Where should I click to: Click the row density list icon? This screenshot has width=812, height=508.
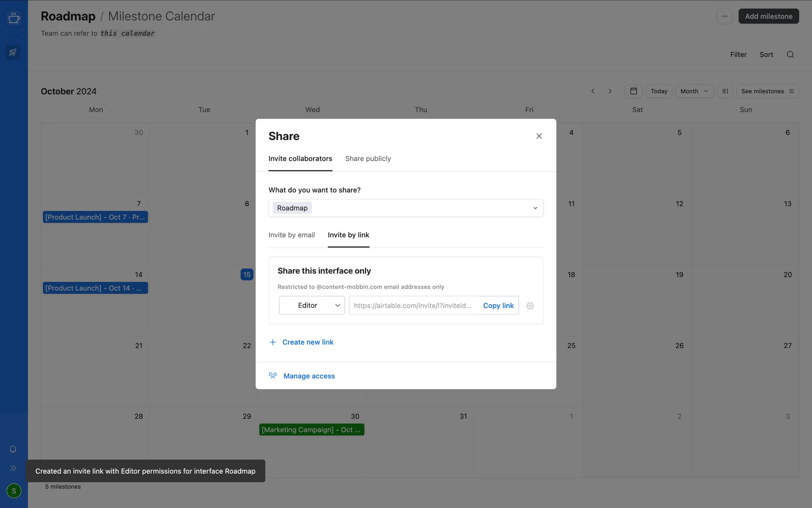tap(725, 91)
